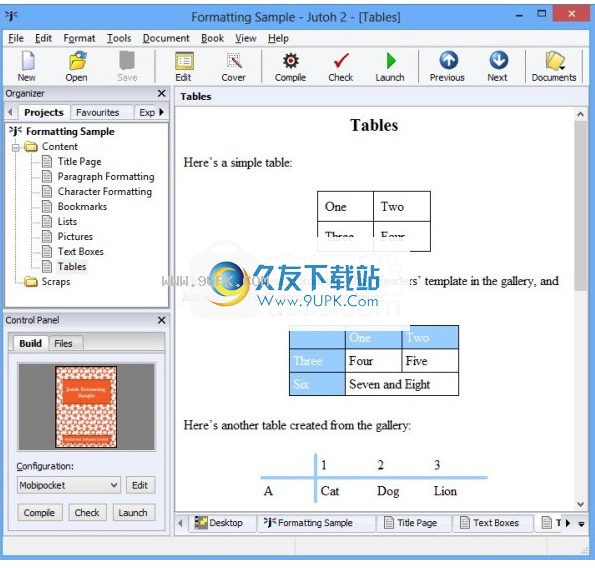The width and height of the screenshot is (595, 568).
Task: Click the New document toolbar icon
Action: pyautogui.click(x=27, y=66)
